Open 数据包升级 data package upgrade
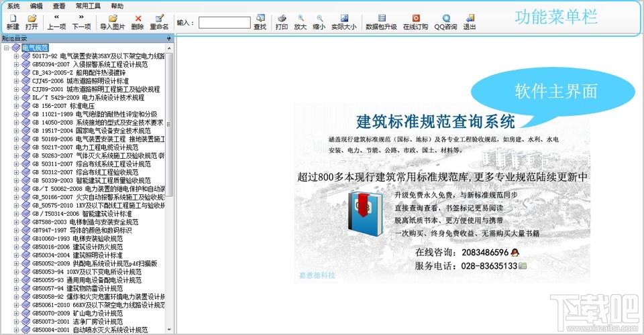 click(x=381, y=21)
